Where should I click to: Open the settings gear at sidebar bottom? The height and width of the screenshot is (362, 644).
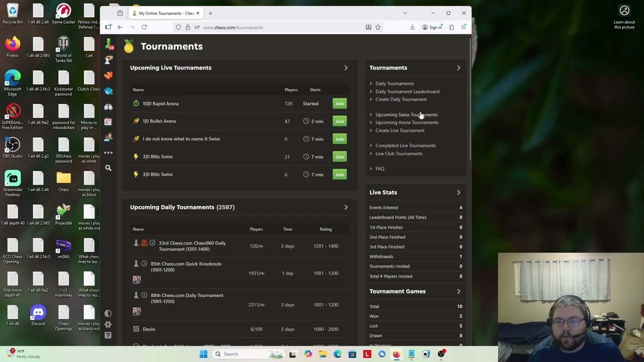pyautogui.click(x=108, y=324)
